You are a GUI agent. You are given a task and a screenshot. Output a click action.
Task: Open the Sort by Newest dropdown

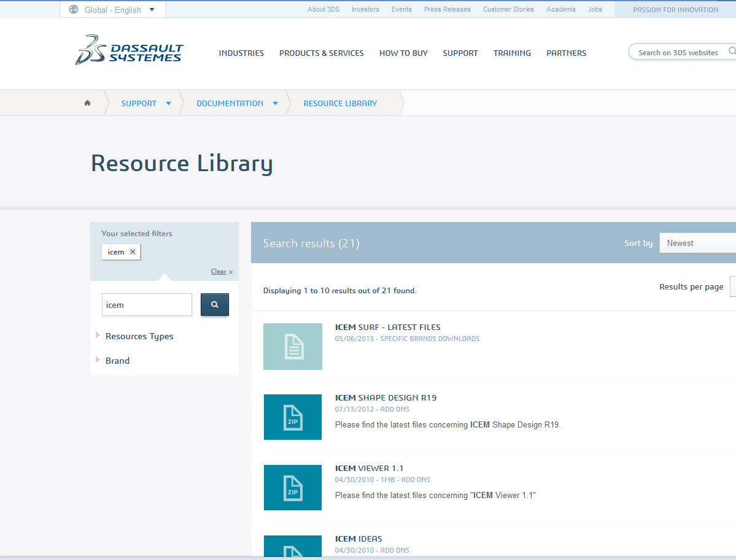pos(697,243)
